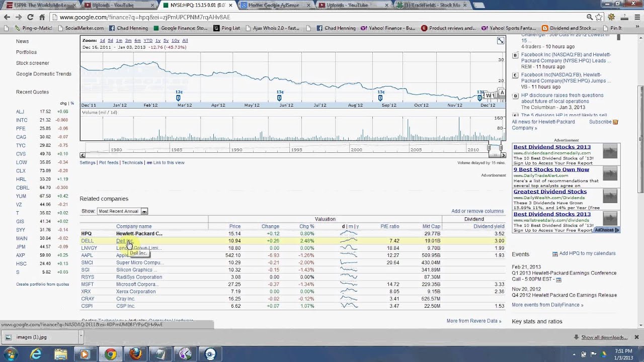Click Create portfolio from quotes
Screen dimensions: 644x362
click(42, 284)
